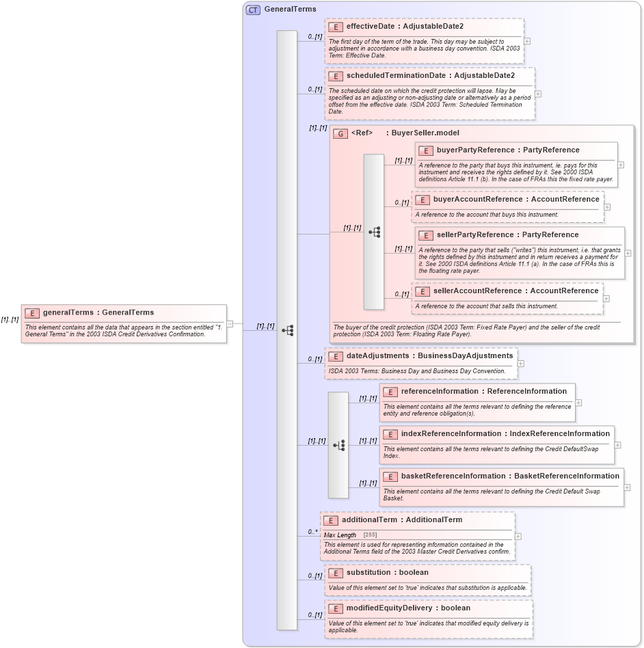Expand the buyerAccountReference element
The image size is (644, 648).
(607, 207)
